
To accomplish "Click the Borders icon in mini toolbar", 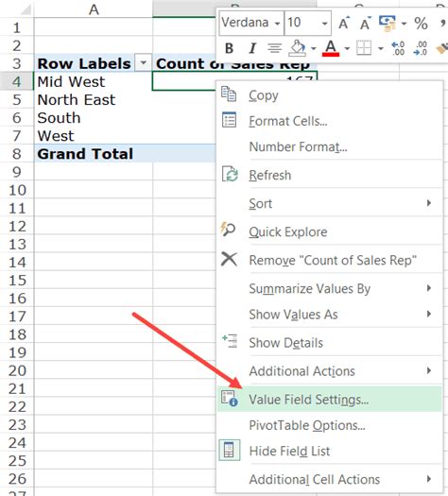I will coord(364,48).
